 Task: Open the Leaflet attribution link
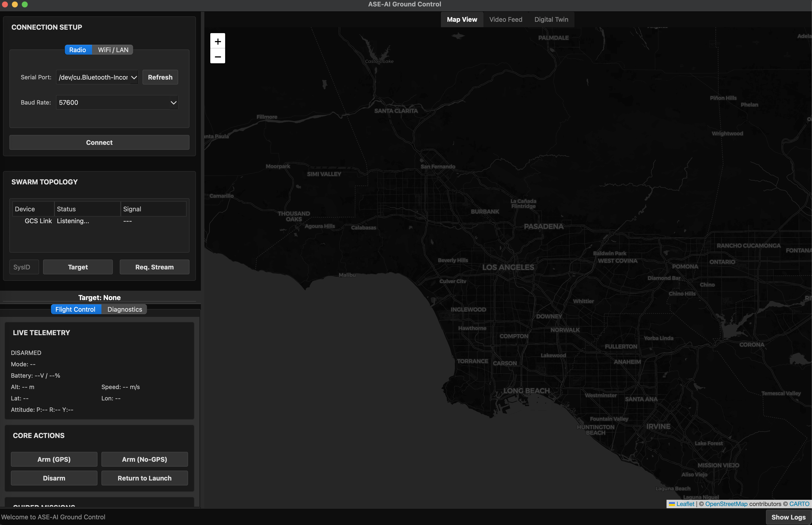pos(685,504)
